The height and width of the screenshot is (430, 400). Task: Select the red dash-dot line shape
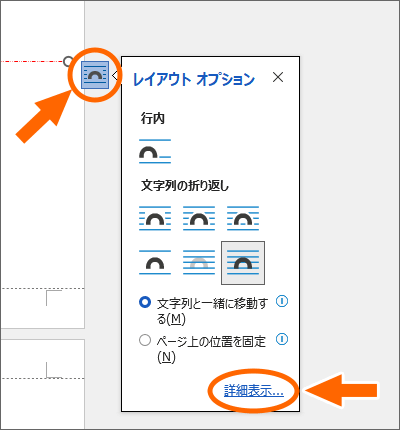32,61
